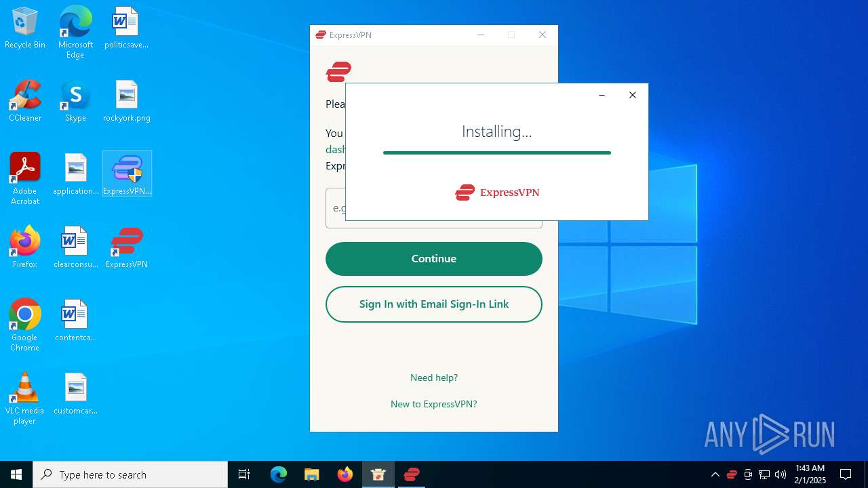The width and height of the screenshot is (868, 488).
Task: Click the Continue button
Action: pyautogui.click(x=434, y=259)
